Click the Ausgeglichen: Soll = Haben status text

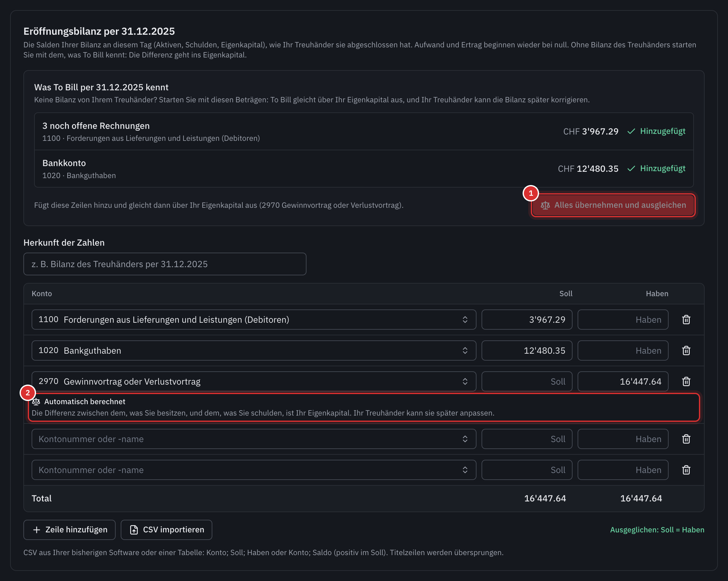(657, 530)
